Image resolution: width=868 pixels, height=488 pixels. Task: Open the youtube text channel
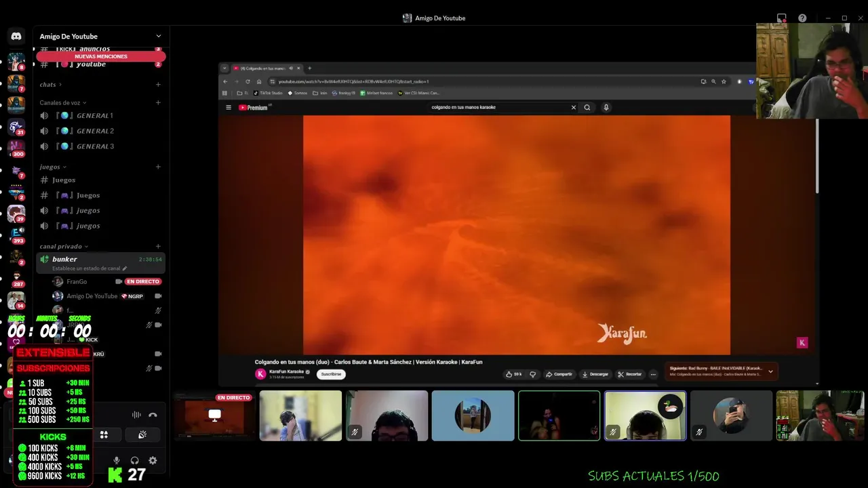(x=100, y=64)
